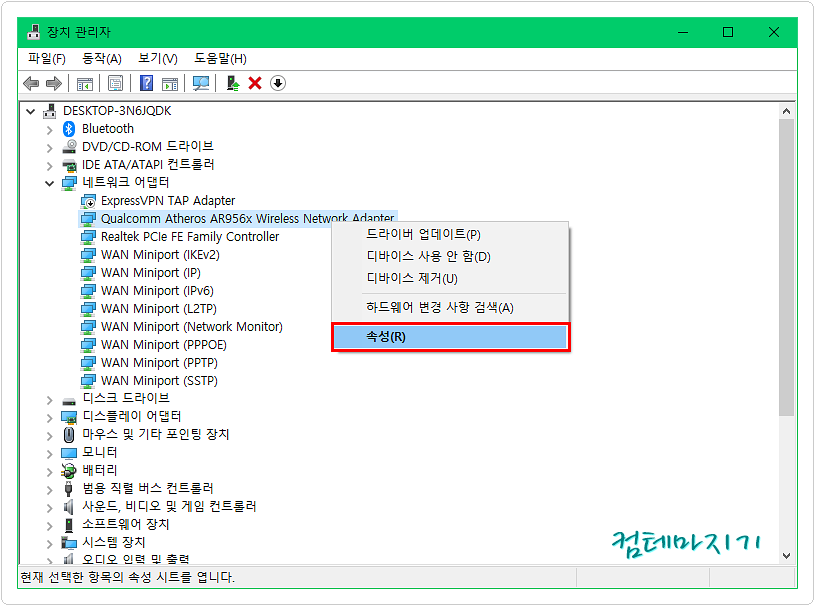Expand the 소프트웨어 장치 category
This screenshot has width=815, height=606.
(x=49, y=526)
